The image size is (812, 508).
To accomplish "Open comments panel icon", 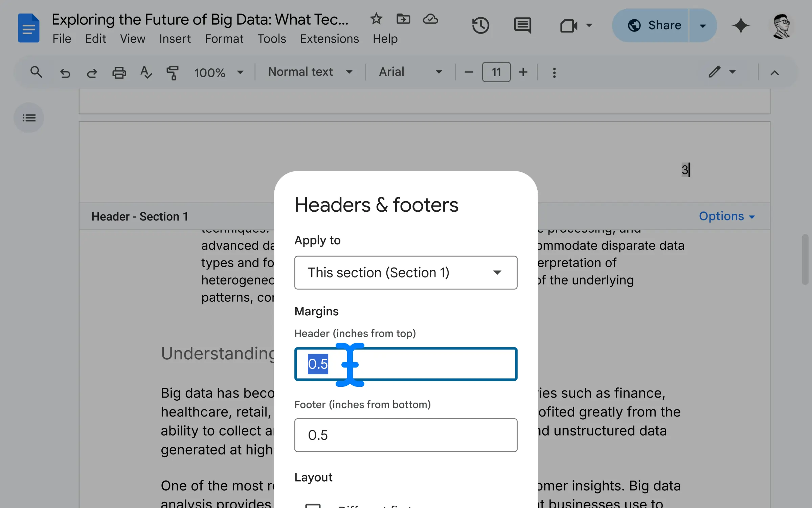I will (522, 25).
